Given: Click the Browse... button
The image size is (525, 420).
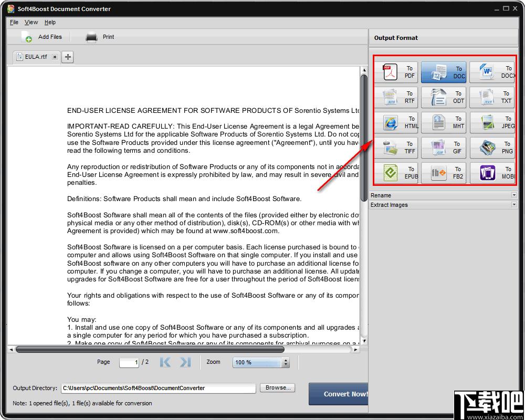Looking at the screenshot, I should click(278, 388).
